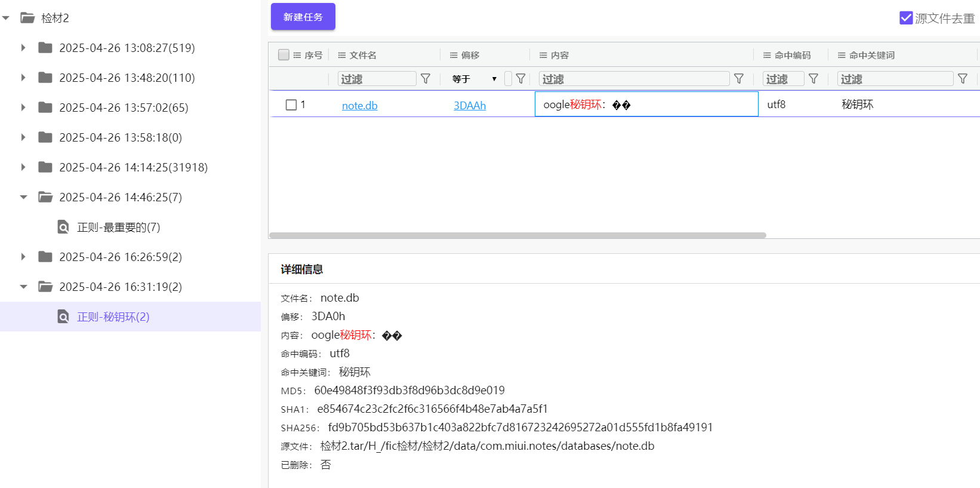Expand the 2025-04-26 16:26:59(2) folder
The width and height of the screenshot is (980, 488).
pos(23,257)
